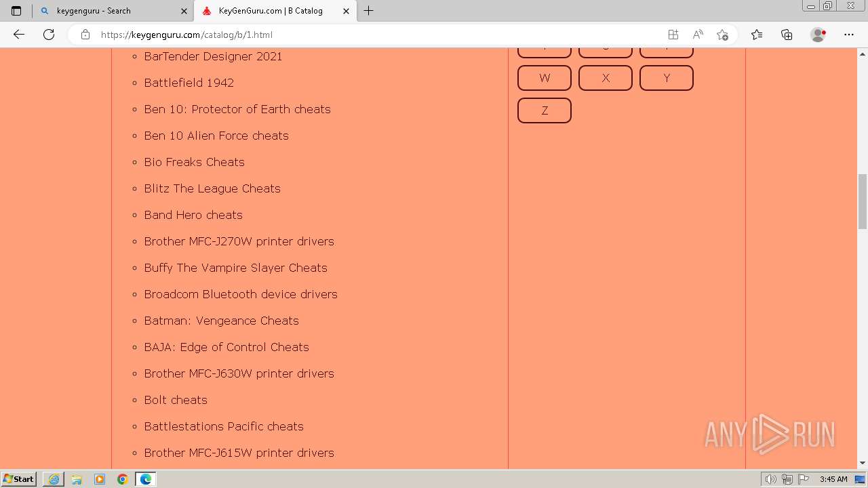Open Bio Freaks Cheats link
Viewport: 868px width, 488px height.
pos(194,162)
